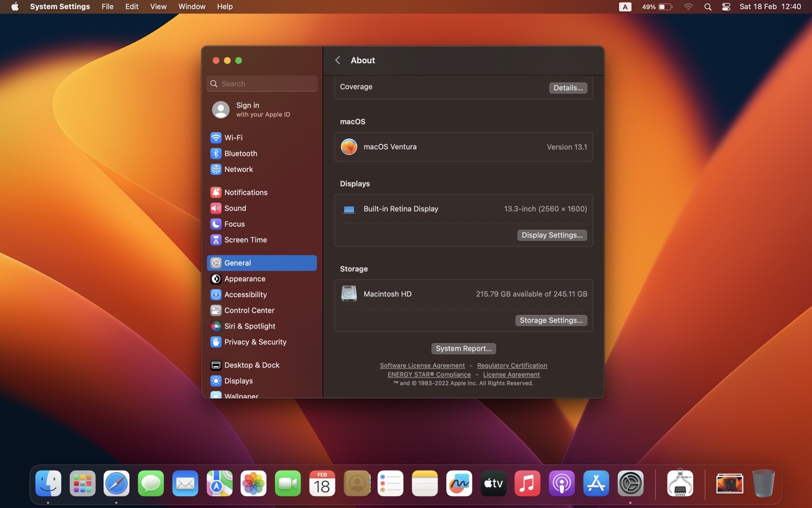Click the Coverage Details button
The width and height of the screenshot is (812, 508).
point(567,88)
